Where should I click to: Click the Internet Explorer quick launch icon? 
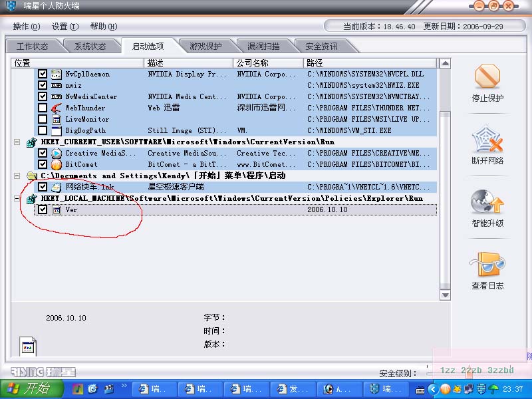tap(93, 389)
